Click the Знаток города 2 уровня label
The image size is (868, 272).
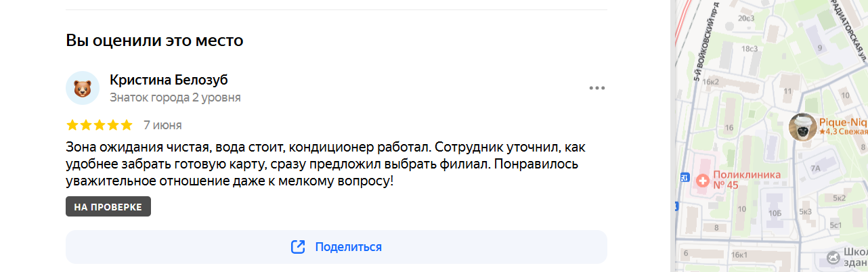point(175,97)
